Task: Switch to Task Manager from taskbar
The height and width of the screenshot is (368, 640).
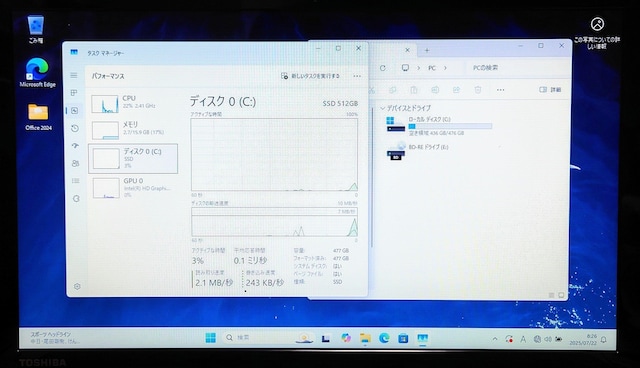Action: (x=422, y=338)
